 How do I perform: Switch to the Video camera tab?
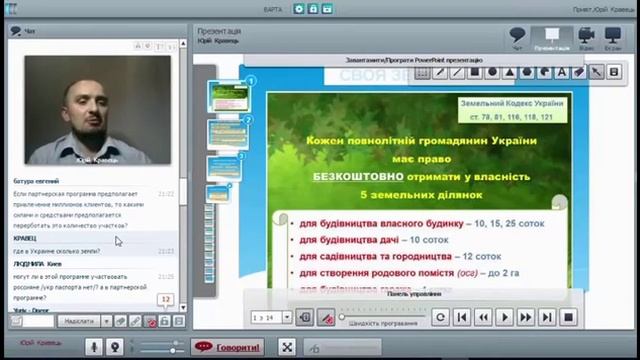[586, 38]
